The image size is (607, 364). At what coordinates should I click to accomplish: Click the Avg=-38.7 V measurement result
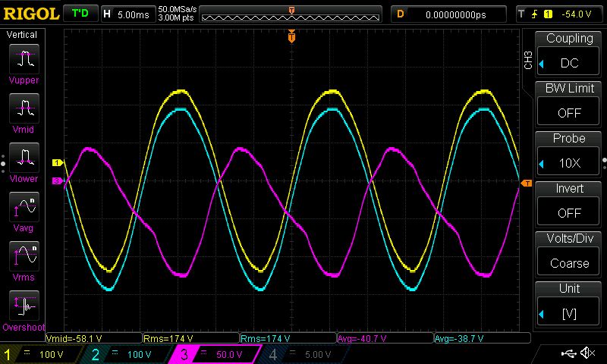tap(483, 338)
